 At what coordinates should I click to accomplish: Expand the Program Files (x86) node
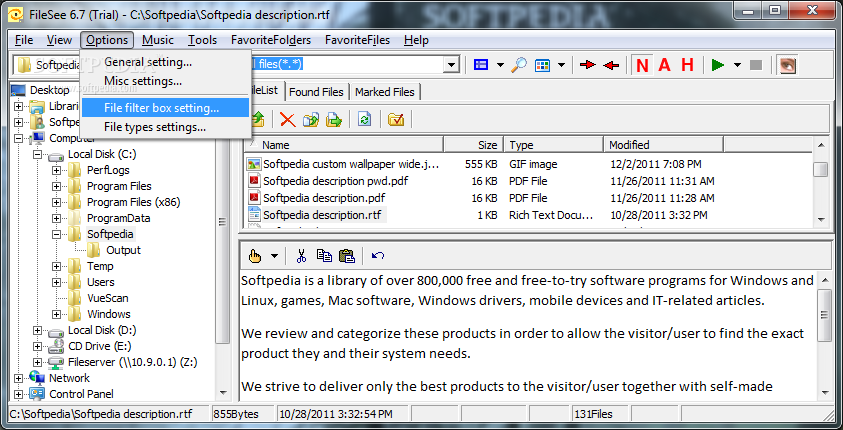click(x=56, y=203)
